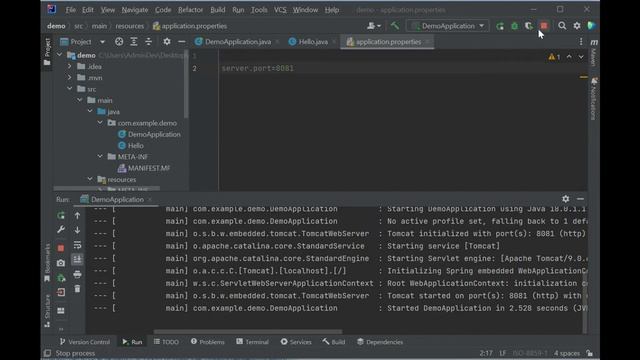Open Project panel options gear

coord(167,42)
